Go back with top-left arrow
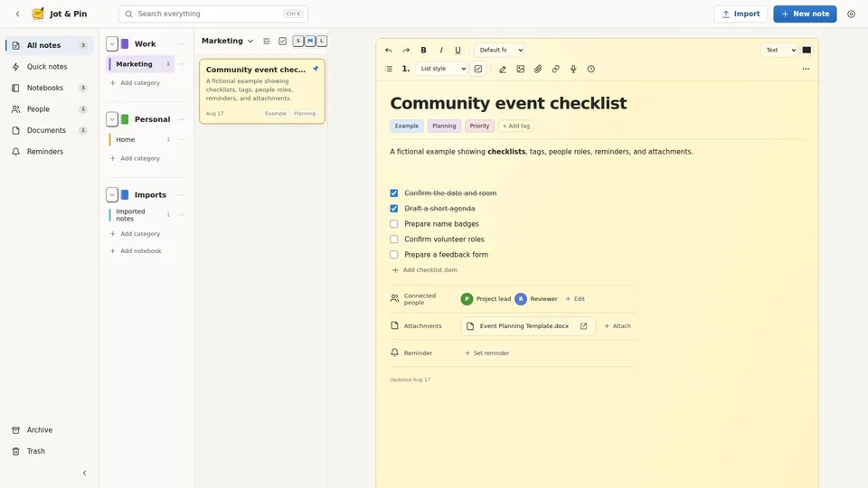 point(18,14)
